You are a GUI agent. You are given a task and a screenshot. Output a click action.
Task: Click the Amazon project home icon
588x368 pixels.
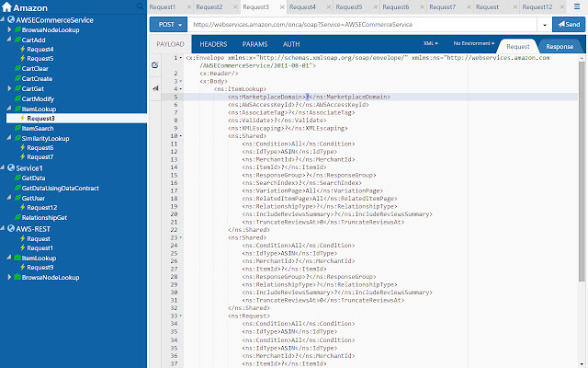tap(6, 7)
